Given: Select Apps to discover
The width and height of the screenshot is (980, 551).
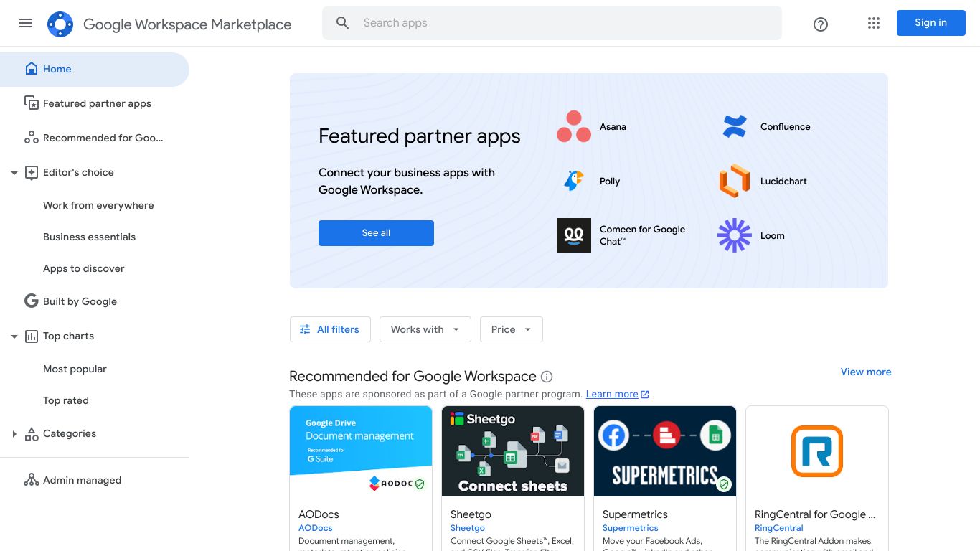Looking at the screenshot, I should 84,268.
